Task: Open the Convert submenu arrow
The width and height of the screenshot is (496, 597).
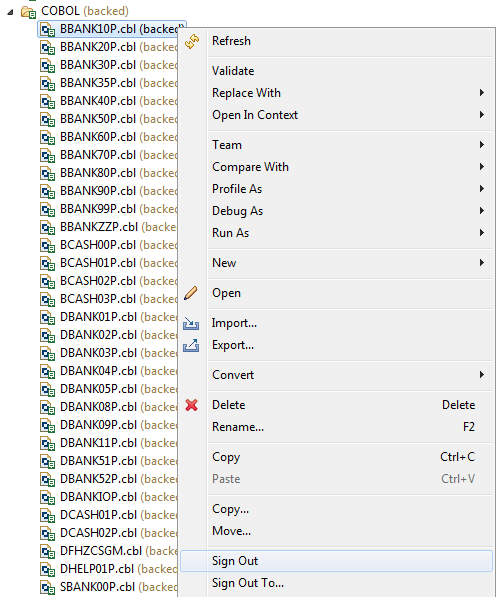Action: [482, 375]
